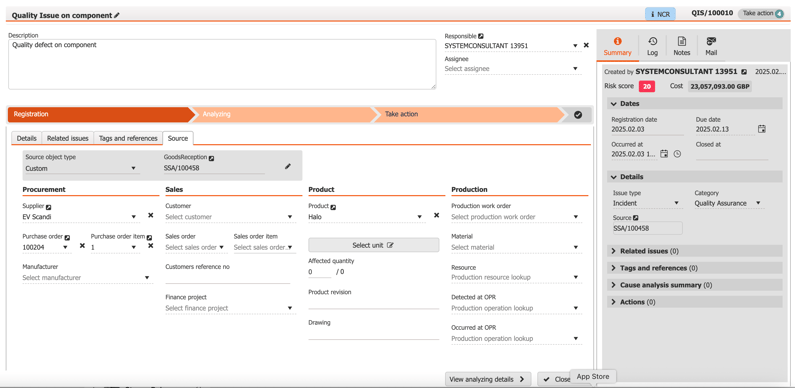Edit the GoodsReception source with pencil icon
Viewport: 795px width, 388px height.
click(x=287, y=166)
